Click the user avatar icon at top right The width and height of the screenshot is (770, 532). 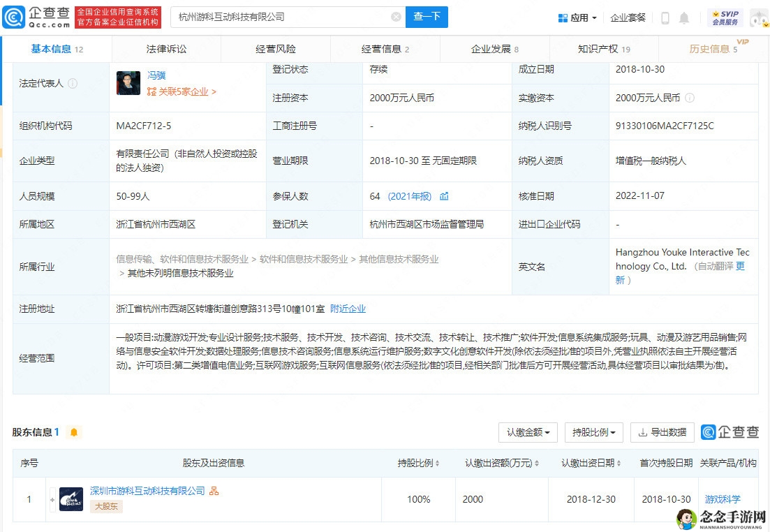coord(760,19)
